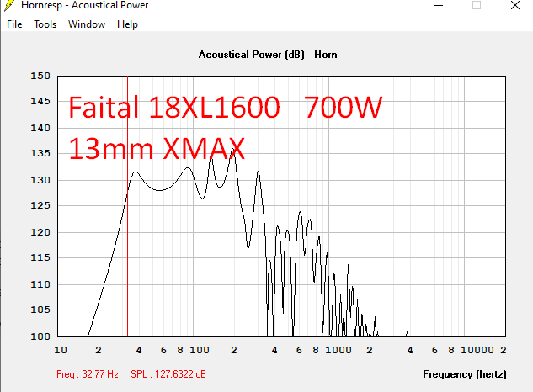
Task: Open the File menu
Action: coord(14,24)
